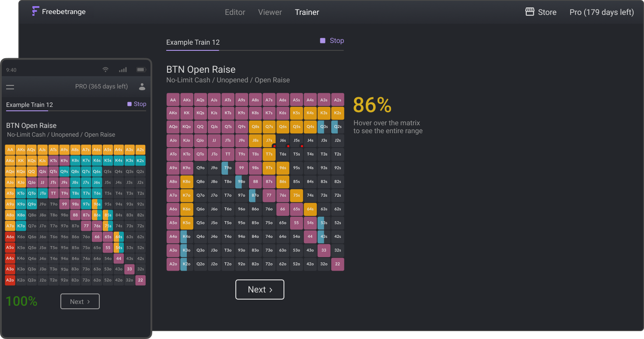Click the Wi-Fi icon in the phone status bar
Image resolution: width=644 pixels, height=339 pixels.
pyautogui.click(x=105, y=69)
